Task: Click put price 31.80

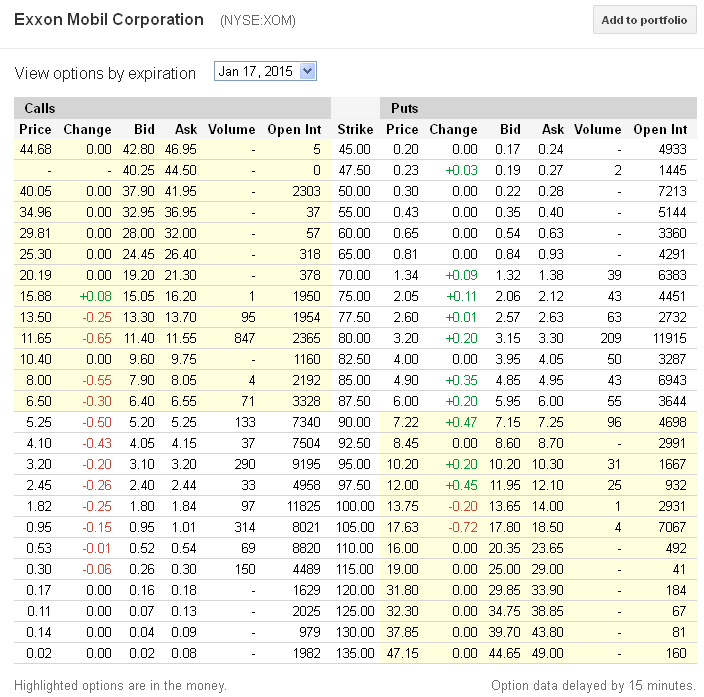Action: point(402,590)
